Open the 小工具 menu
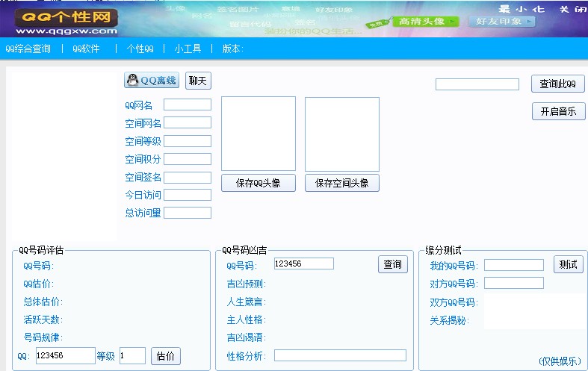Viewport: 588px width, 371px height. tap(188, 49)
